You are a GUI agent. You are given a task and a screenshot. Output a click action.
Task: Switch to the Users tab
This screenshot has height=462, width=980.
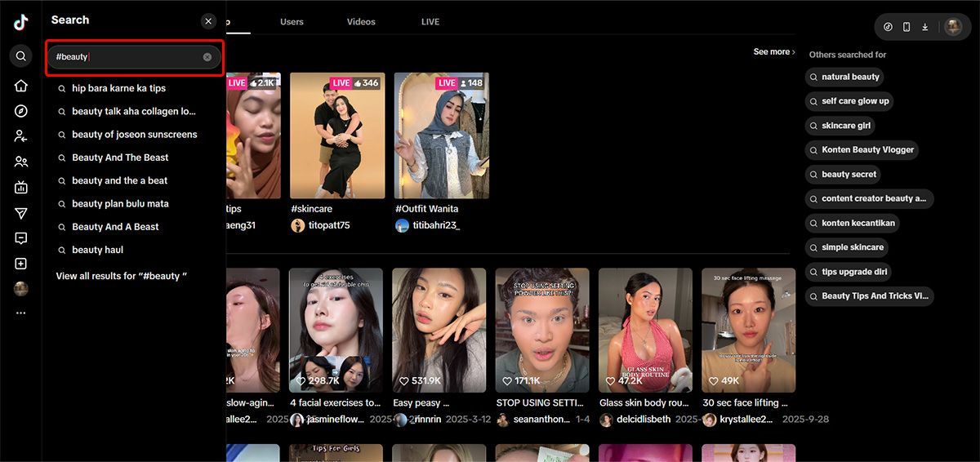[x=292, y=22]
